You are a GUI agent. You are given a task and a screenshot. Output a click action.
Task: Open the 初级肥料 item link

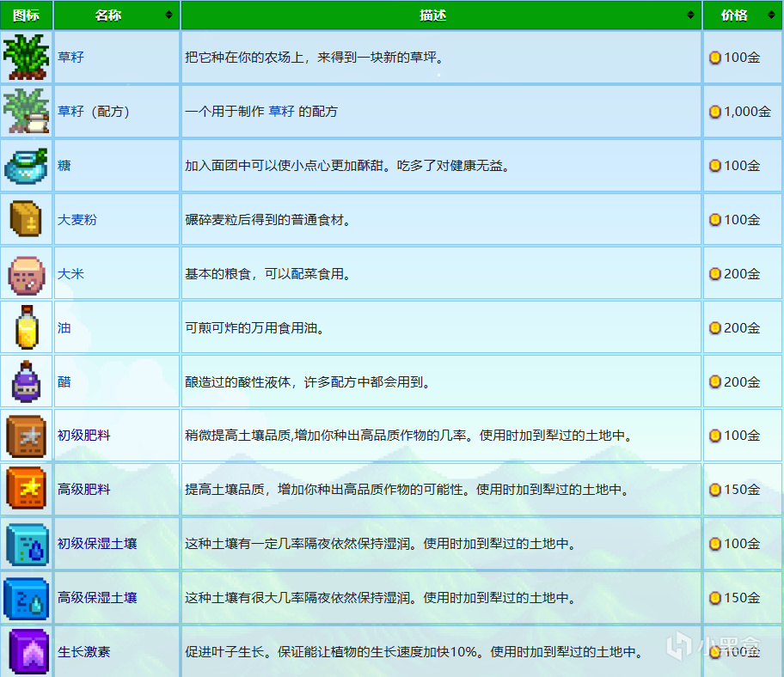click(83, 436)
